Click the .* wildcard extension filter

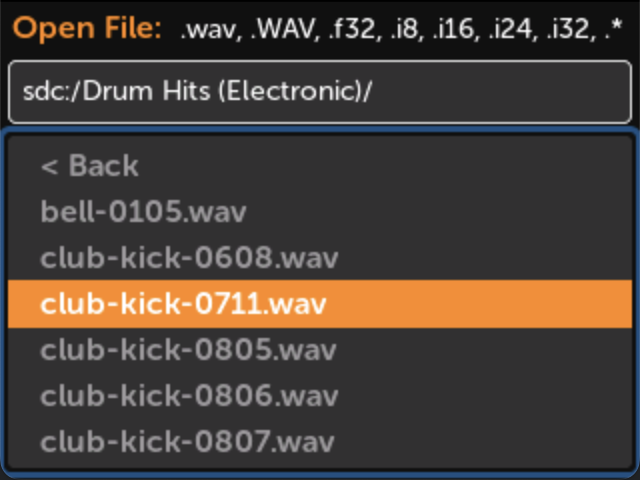[613, 29]
